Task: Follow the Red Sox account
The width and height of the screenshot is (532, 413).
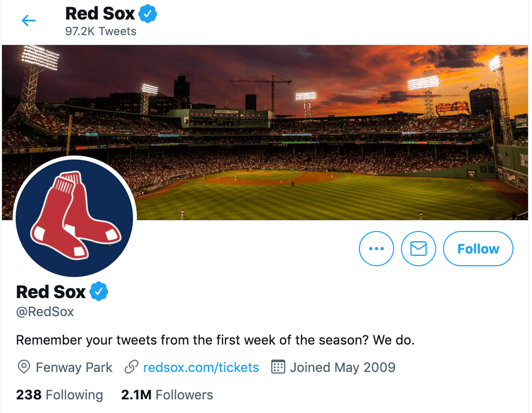Action: [478, 248]
